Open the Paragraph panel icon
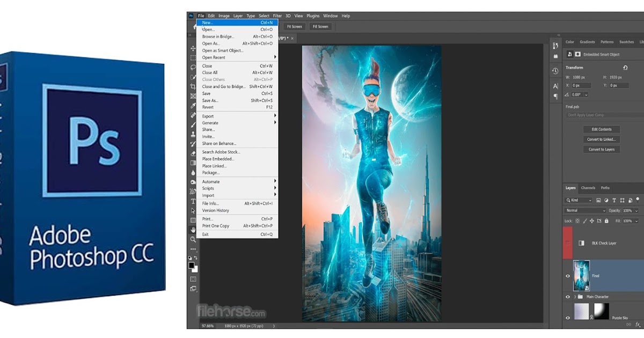This screenshot has width=644, height=338. click(555, 97)
